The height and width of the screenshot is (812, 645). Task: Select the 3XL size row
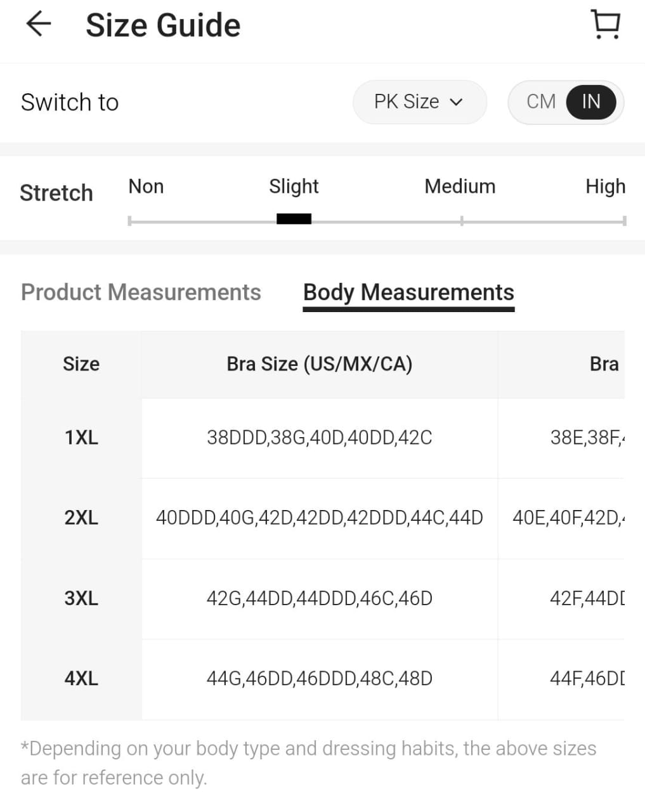[81, 598]
